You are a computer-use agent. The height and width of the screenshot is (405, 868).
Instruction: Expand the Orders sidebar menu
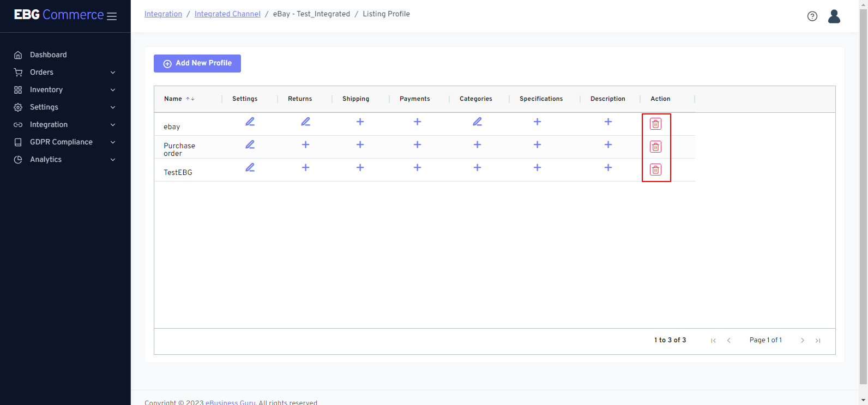(64, 72)
